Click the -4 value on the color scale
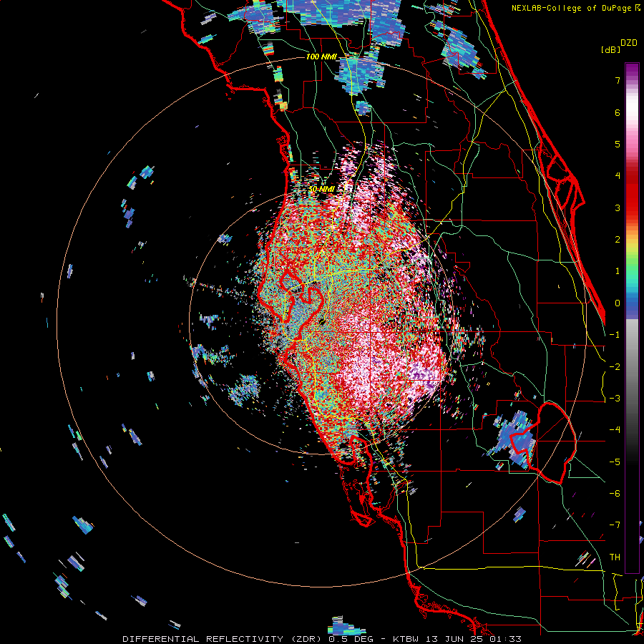This screenshot has width=644, height=644. coord(615,430)
